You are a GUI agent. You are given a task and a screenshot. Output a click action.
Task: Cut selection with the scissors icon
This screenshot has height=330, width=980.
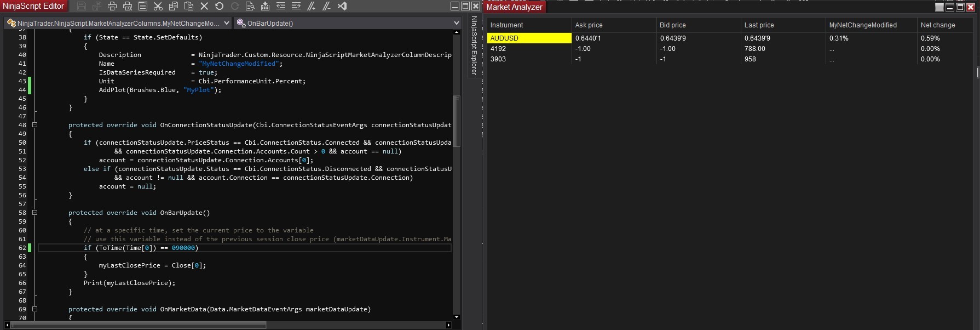coord(158,6)
